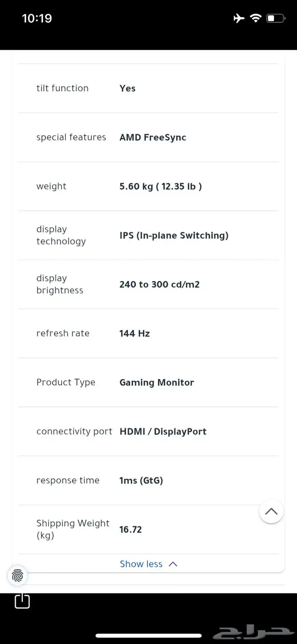The width and height of the screenshot is (297, 644).
Task: Tap the 240 to 300 cd/m2 brightness value
Action: [x=159, y=284]
